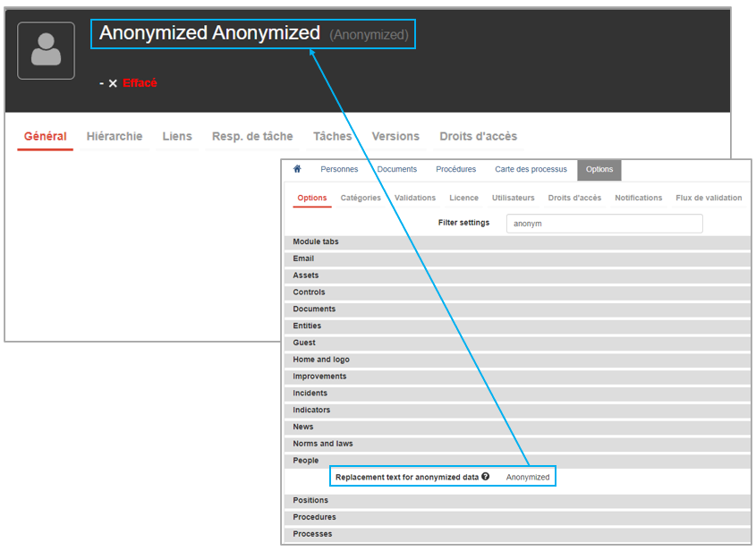Open the Flux de validation sub-tab
Screen dimensions: 756x551
click(709, 198)
